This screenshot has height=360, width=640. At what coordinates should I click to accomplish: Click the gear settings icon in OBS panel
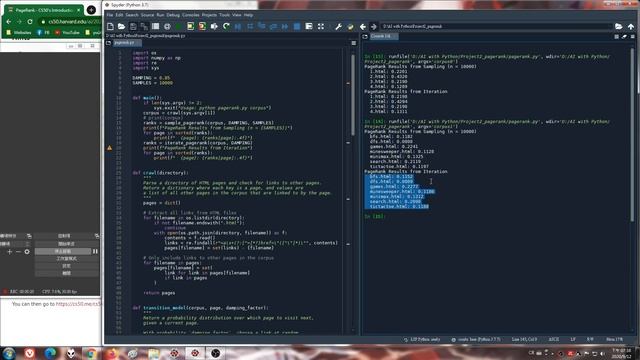point(27,252)
